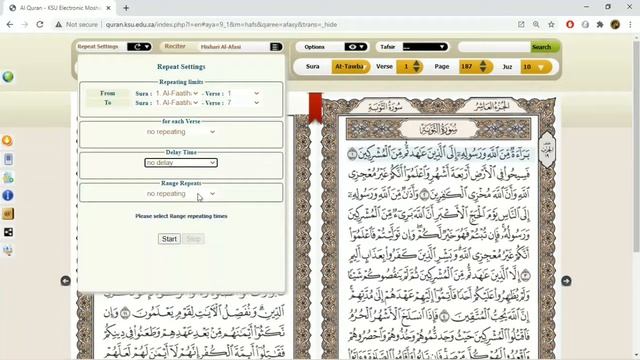The width and height of the screenshot is (640, 360).
Task: Open the Reciter list icon
Action: (x=276, y=47)
